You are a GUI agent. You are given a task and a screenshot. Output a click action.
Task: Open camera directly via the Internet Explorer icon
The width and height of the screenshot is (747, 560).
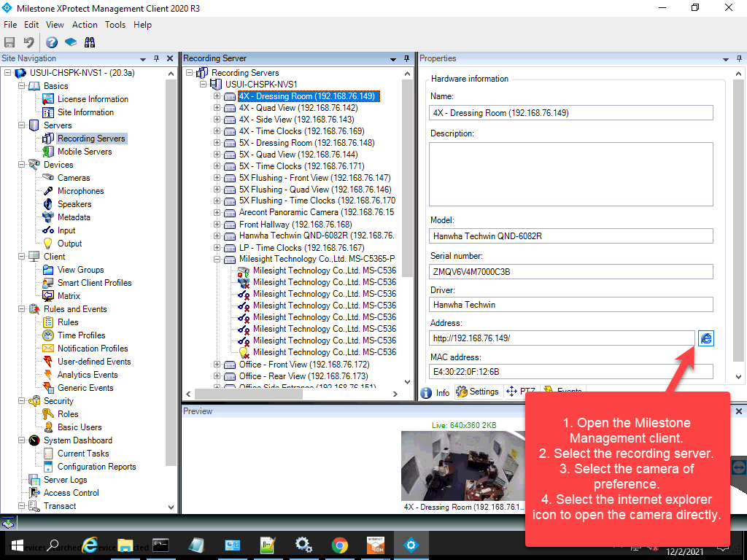(x=705, y=338)
